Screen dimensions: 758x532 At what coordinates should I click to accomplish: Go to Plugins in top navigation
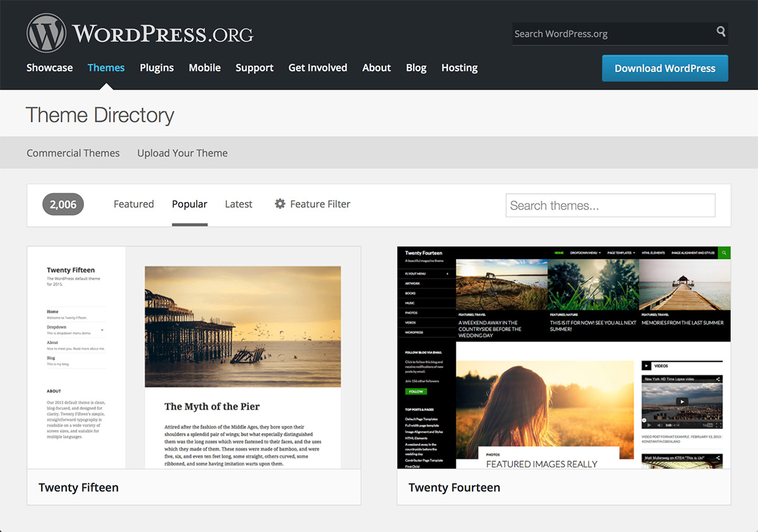tap(157, 68)
